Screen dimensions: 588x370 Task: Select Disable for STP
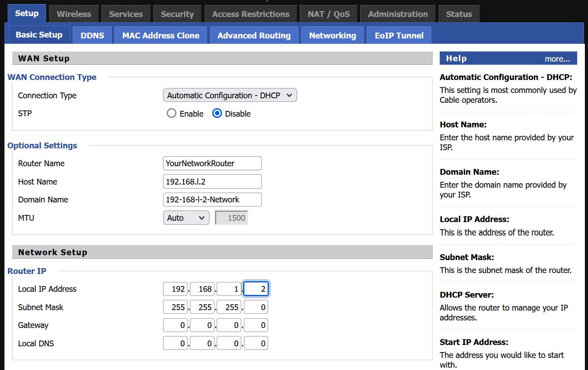[x=217, y=114]
